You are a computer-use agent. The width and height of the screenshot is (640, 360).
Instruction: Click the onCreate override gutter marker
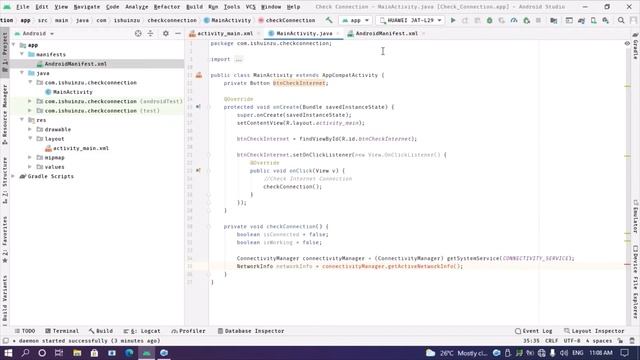[x=198, y=107]
